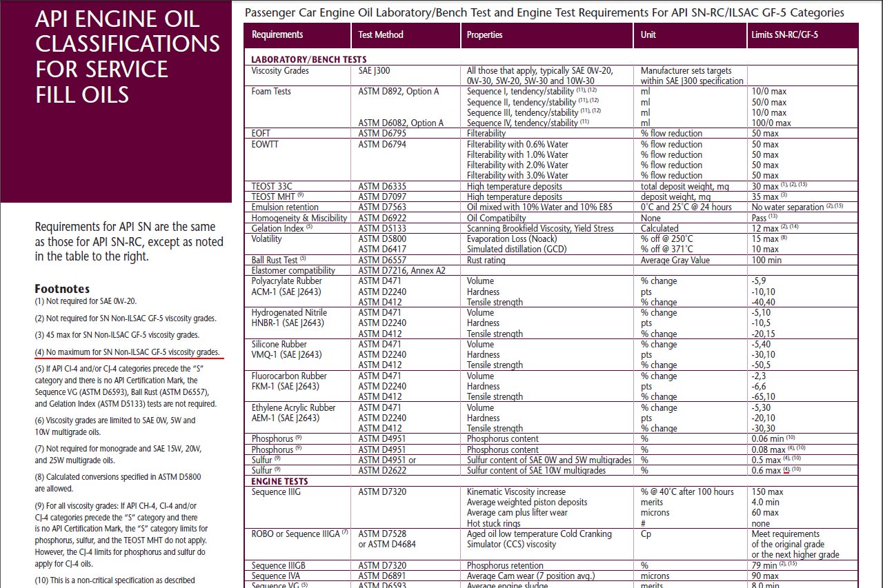This screenshot has width=883, height=588.
Task: Click 'Fluorocarbon Rubber' row label
Action: (289, 376)
